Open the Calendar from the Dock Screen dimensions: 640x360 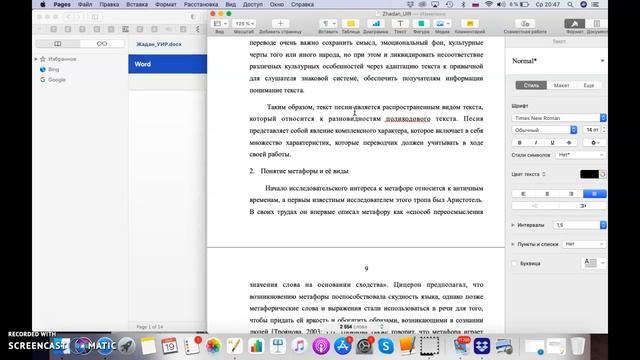[x=170, y=346]
